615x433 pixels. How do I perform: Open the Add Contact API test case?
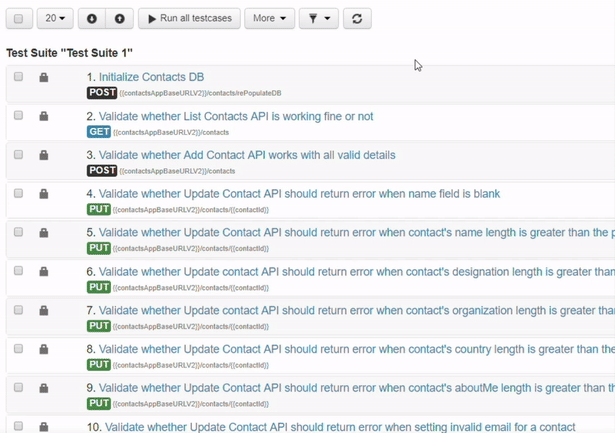[246, 155]
